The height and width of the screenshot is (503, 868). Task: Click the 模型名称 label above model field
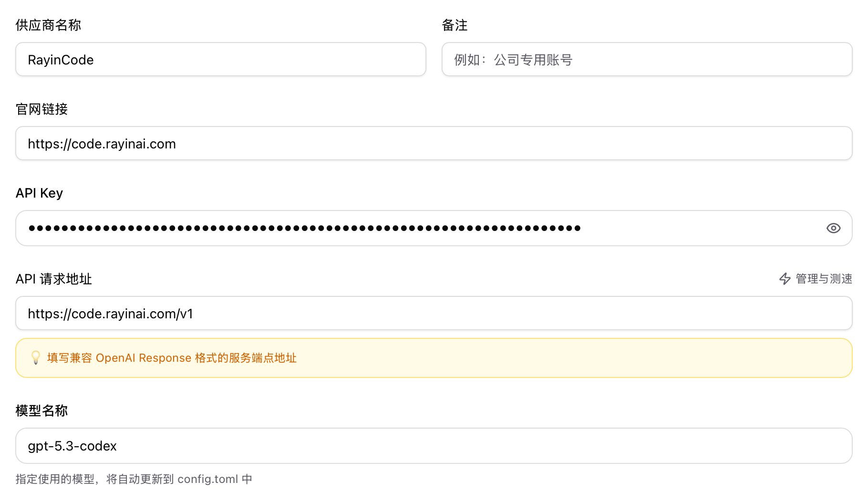[x=42, y=410]
